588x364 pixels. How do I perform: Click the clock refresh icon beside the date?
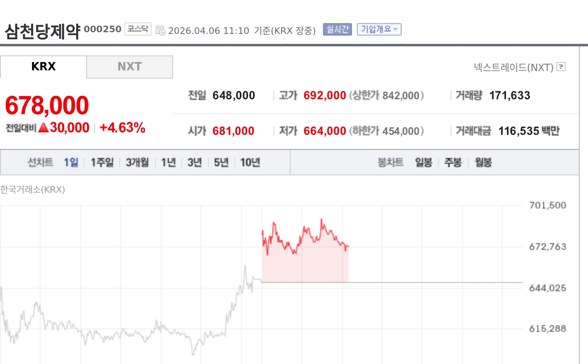[x=161, y=30]
